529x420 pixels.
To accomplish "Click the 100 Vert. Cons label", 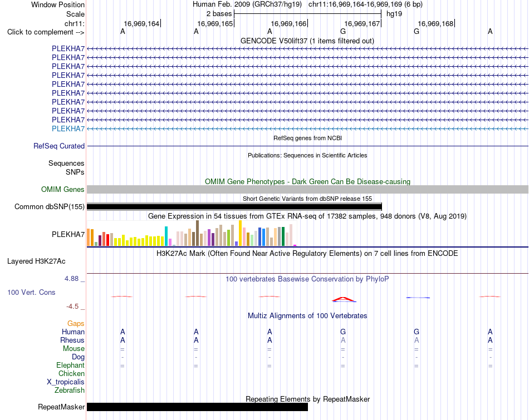I will [x=31, y=292].
